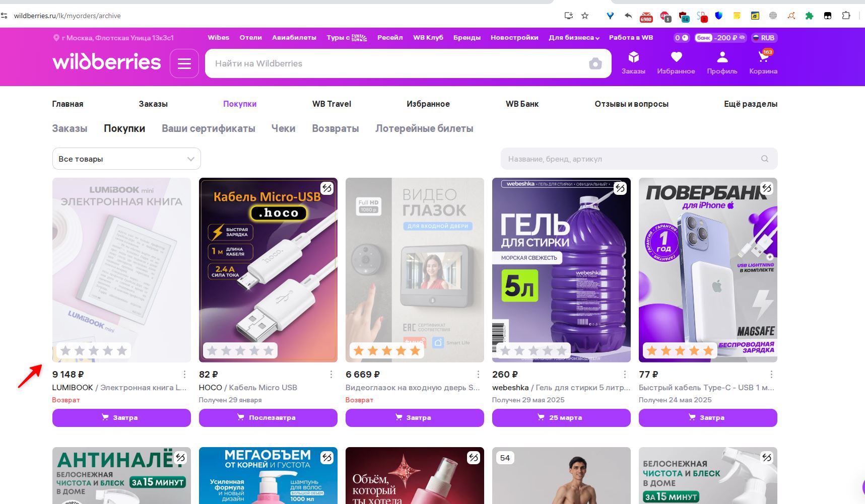Expand the Для бизнеса dropdown
This screenshot has height=504, width=865.
(574, 38)
